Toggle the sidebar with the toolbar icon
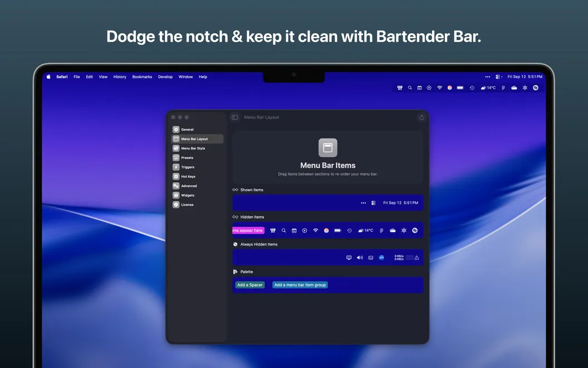This screenshot has width=588, height=368. pyautogui.click(x=235, y=117)
